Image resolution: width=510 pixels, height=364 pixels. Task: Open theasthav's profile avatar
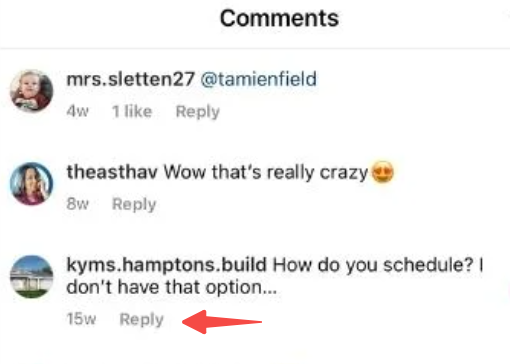coord(31,184)
